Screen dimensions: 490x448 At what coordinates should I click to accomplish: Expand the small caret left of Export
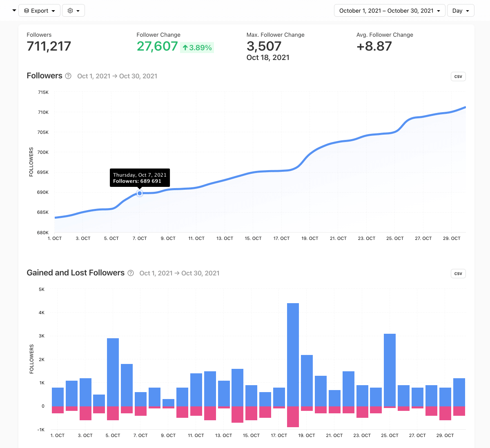[x=14, y=10]
